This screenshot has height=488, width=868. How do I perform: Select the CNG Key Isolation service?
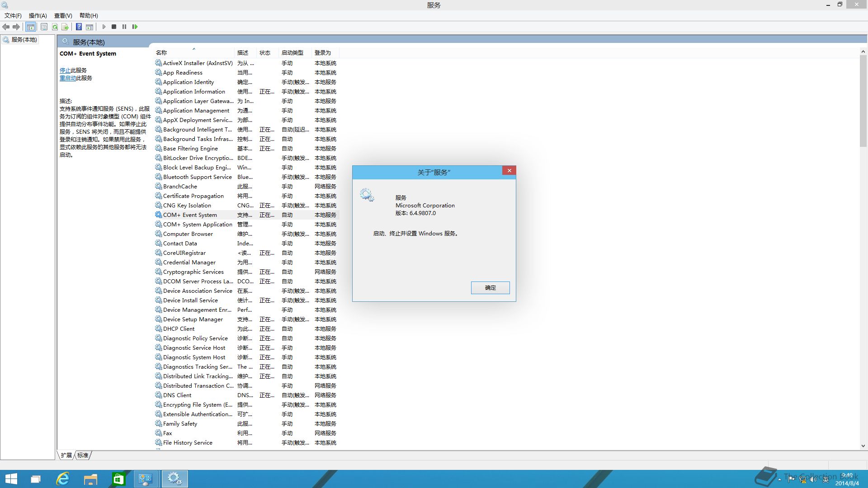[x=246, y=206]
